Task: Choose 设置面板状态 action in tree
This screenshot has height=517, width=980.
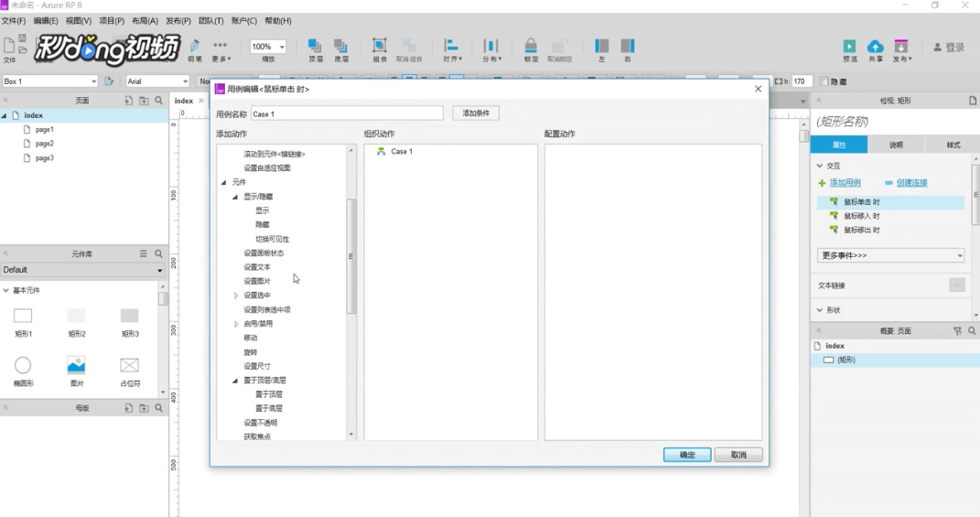Action: [x=264, y=253]
